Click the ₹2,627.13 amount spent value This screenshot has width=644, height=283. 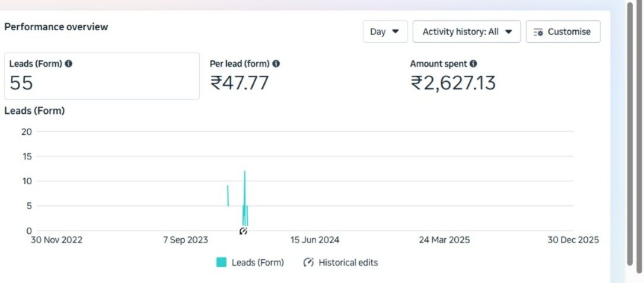[x=452, y=83]
